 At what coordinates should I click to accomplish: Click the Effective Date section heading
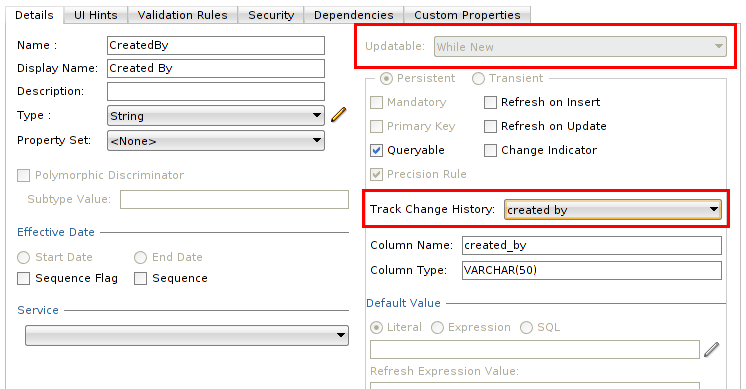tap(56, 232)
